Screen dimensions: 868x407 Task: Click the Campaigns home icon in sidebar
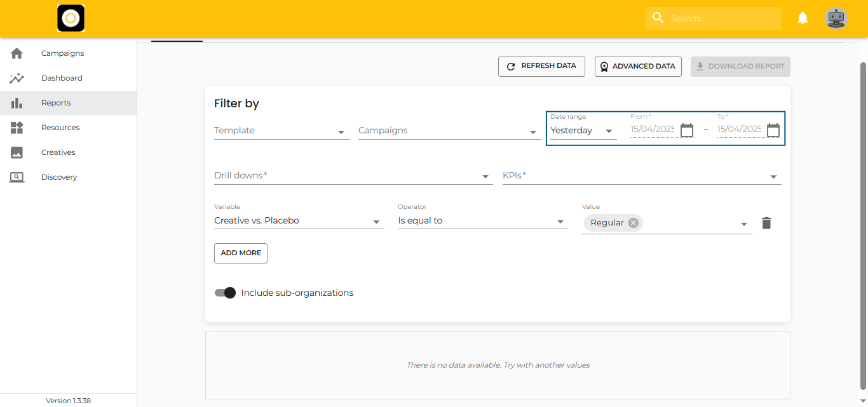[17, 53]
